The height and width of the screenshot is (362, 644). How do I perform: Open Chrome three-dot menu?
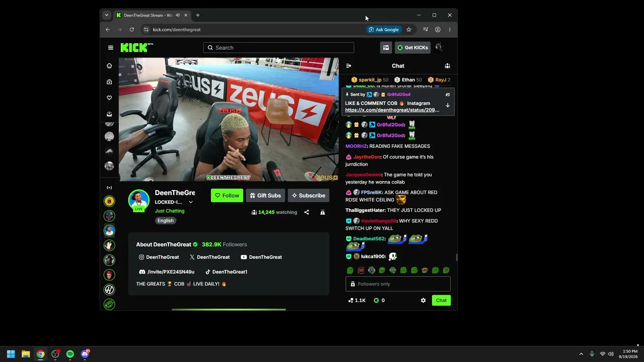pos(450,30)
